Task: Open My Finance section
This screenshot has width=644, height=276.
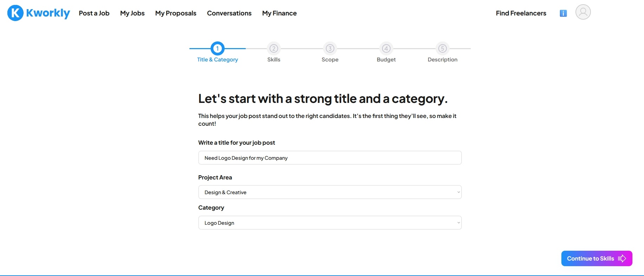Action: click(x=279, y=13)
